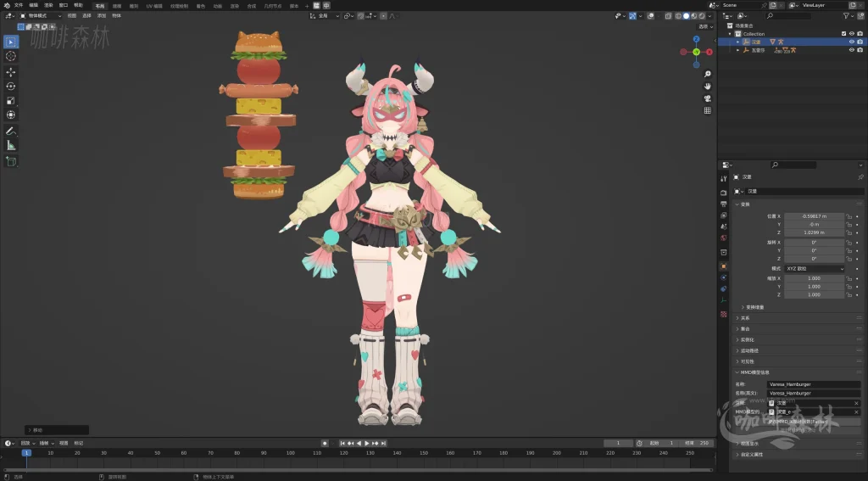Select the Rotate tool

pyautogui.click(x=10, y=86)
